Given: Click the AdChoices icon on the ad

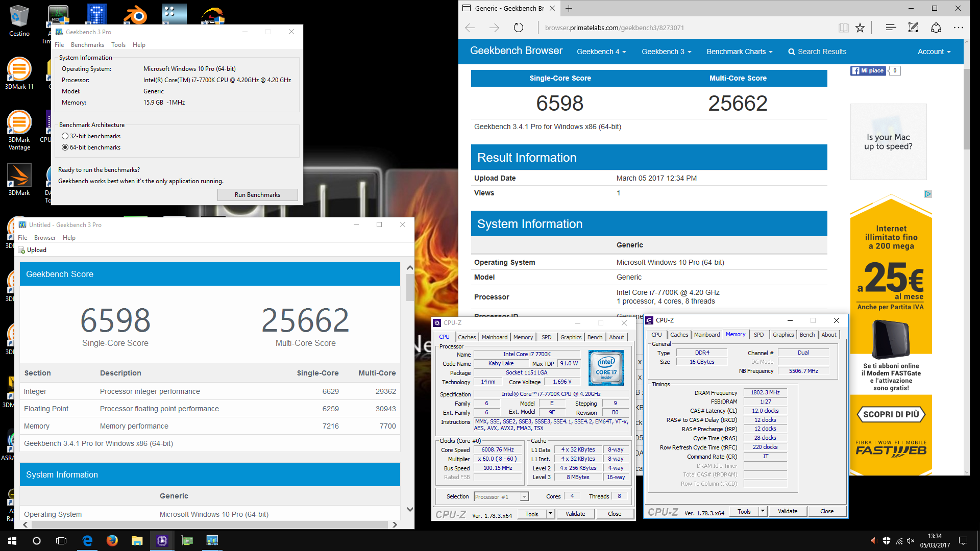Looking at the screenshot, I should 928,194.
